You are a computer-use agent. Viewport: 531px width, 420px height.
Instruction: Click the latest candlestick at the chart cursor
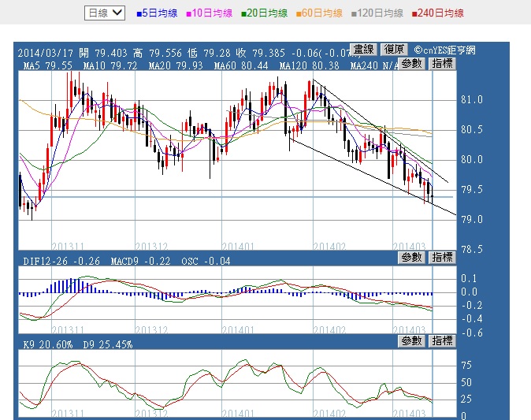click(432, 195)
